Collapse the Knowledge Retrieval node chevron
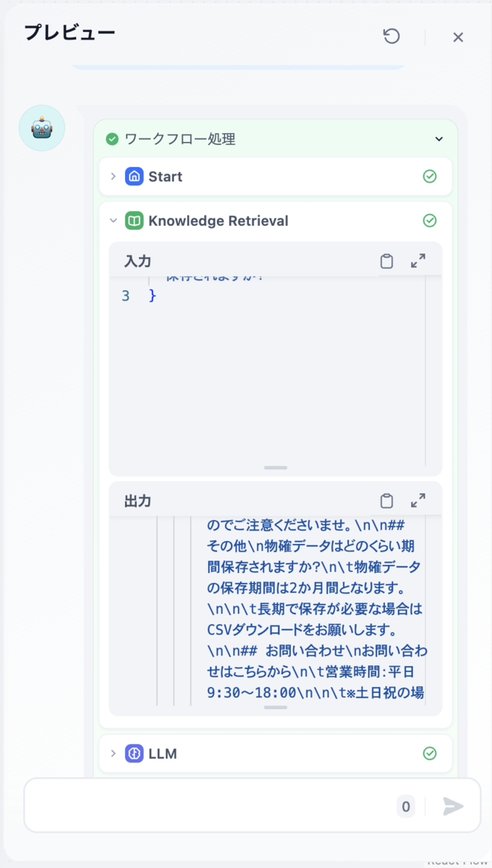492x868 pixels. (113, 221)
